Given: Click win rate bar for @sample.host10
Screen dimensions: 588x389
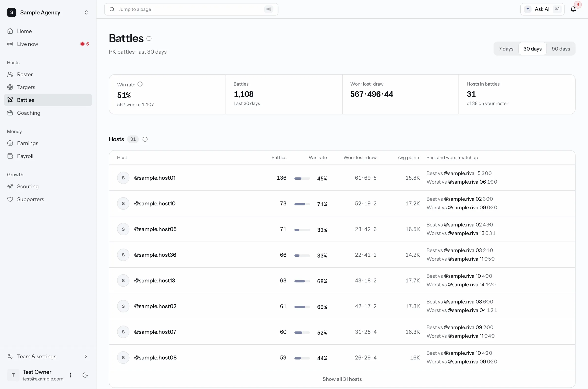Looking at the screenshot, I should [302, 204].
